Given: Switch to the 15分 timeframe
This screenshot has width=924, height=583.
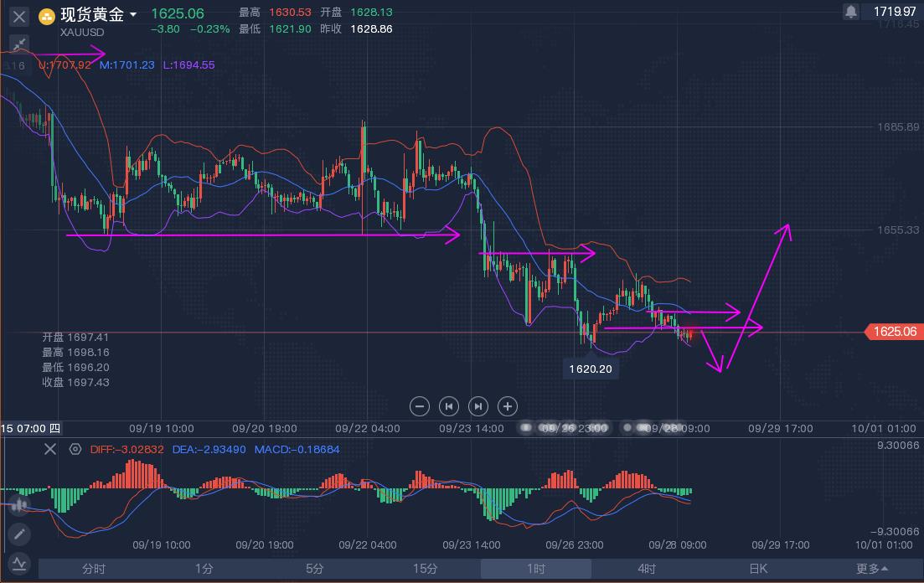Looking at the screenshot, I should 426,569.
